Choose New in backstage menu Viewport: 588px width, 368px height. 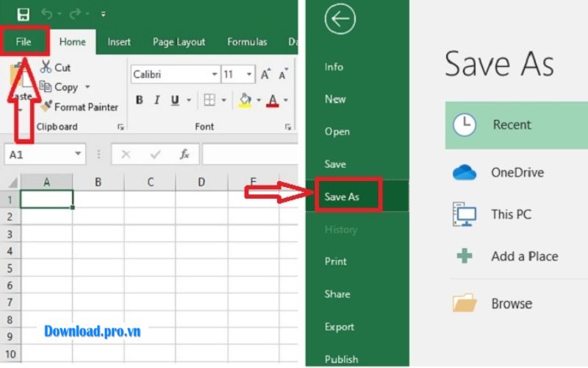(x=335, y=99)
